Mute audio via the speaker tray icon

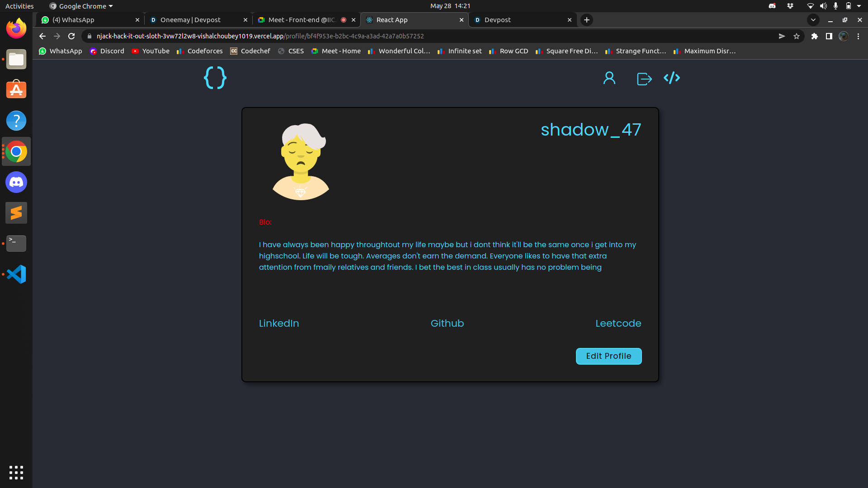click(x=824, y=6)
